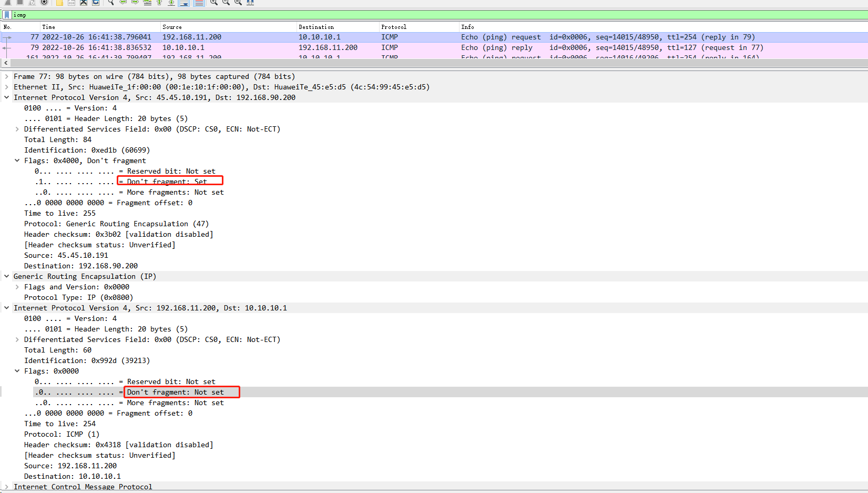Go back using the left green arrow

pyautogui.click(x=123, y=2)
